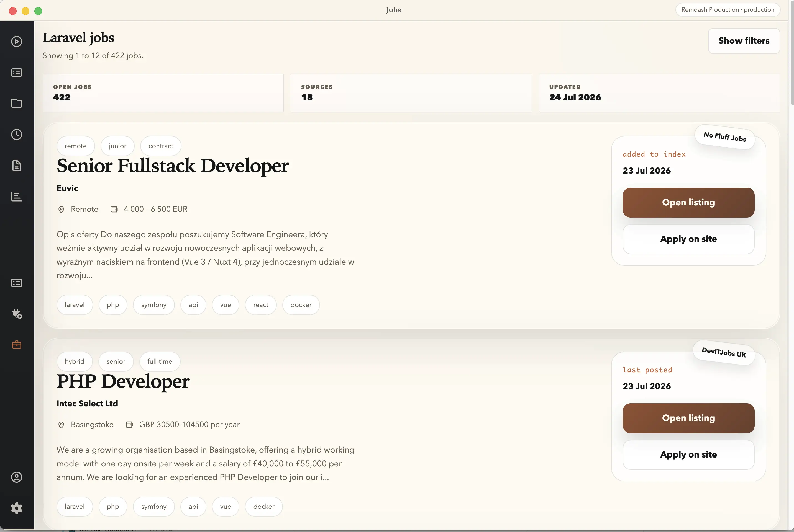Apply on site for PHP Developer

(688, 455)
